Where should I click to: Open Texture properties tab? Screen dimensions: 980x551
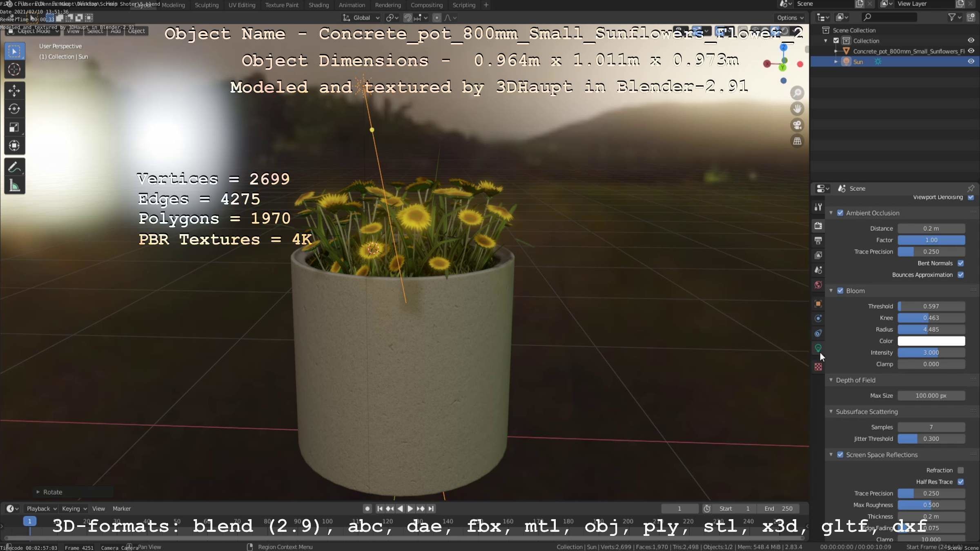pos(818,367)
